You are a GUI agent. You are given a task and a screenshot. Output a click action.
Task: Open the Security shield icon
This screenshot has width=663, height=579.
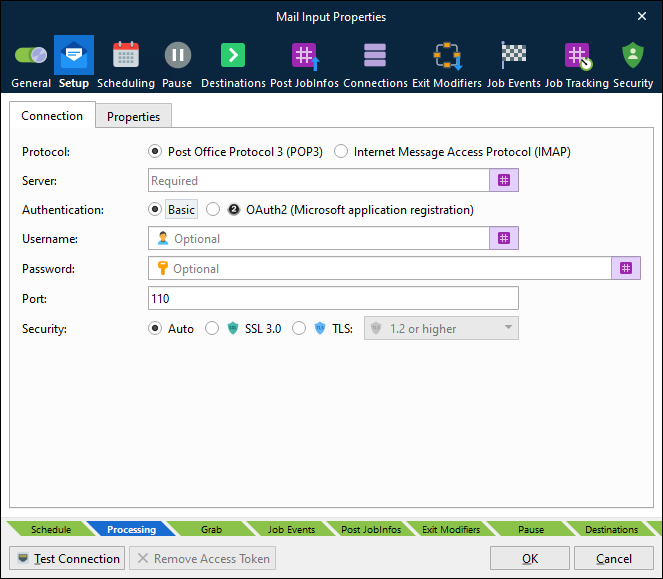[633, 55]
